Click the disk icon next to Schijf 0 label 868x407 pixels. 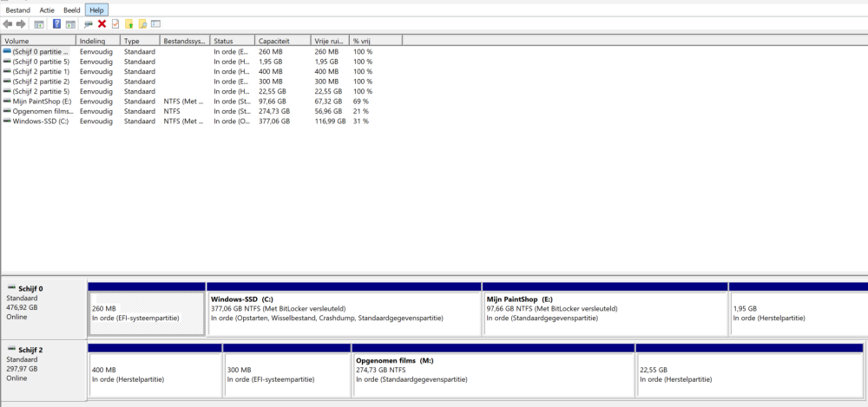click(11, 288)
